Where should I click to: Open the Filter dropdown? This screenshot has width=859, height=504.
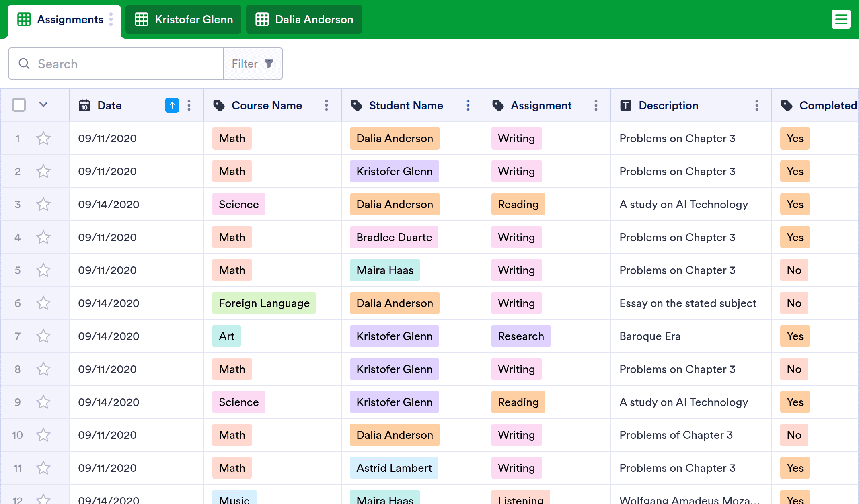click(x=253, y=64)
